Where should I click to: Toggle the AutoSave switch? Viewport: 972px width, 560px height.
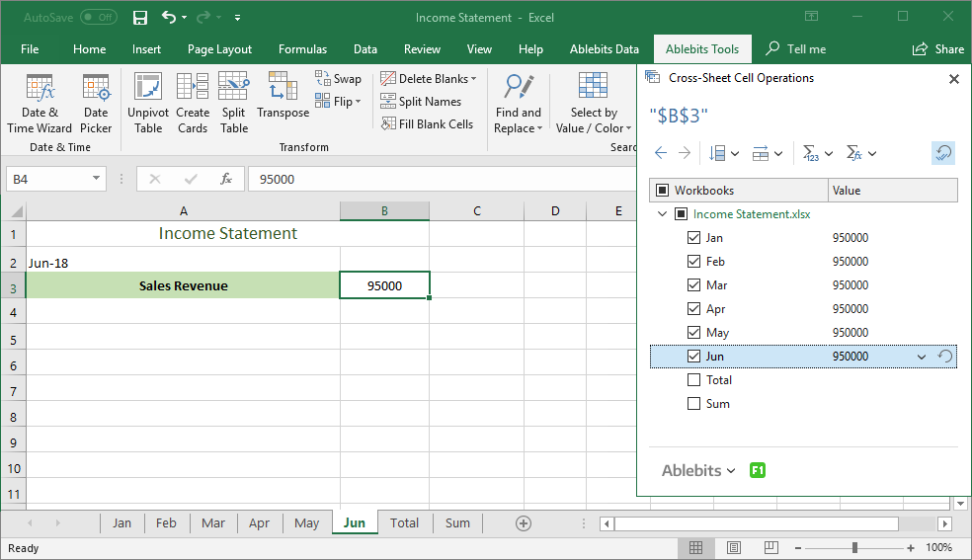[x=99, y=18]
